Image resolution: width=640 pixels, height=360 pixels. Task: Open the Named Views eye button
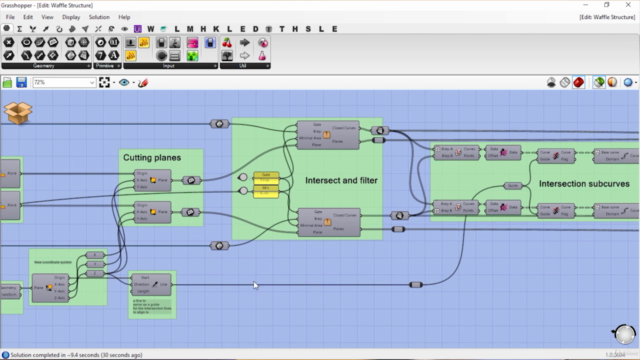pos(124,83)
